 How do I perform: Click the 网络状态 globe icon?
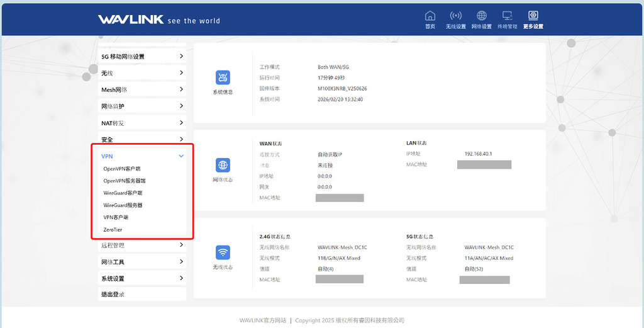click(x=223, y=165)
